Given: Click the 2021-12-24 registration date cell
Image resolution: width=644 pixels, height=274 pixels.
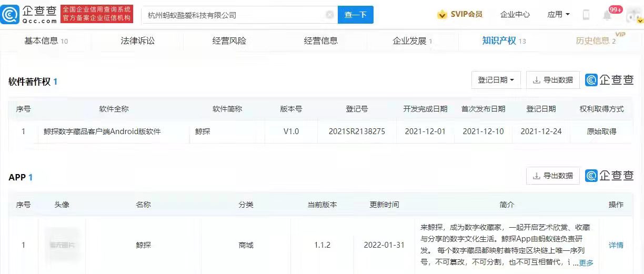Looking at the screenshot, I should (x=541, y=131).
